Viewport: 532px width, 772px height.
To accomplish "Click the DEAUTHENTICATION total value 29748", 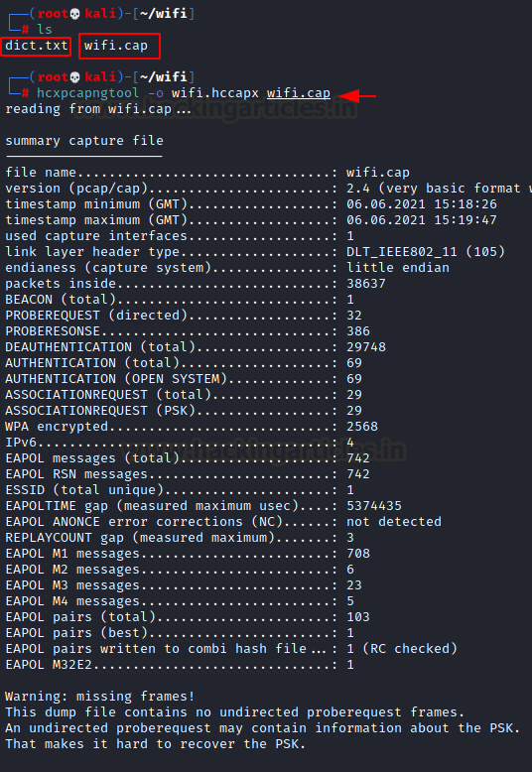I will coord(366,347).
